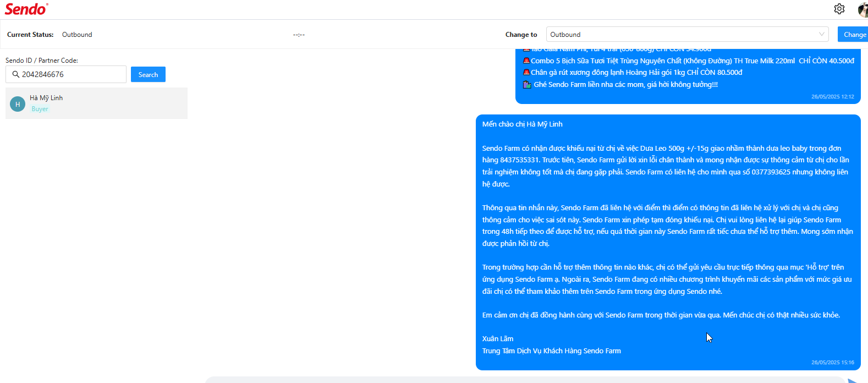Click the 'Xuân Lâm' signature line
The height and width of the screenshot is (383, 868).
(x=498, y=338)
